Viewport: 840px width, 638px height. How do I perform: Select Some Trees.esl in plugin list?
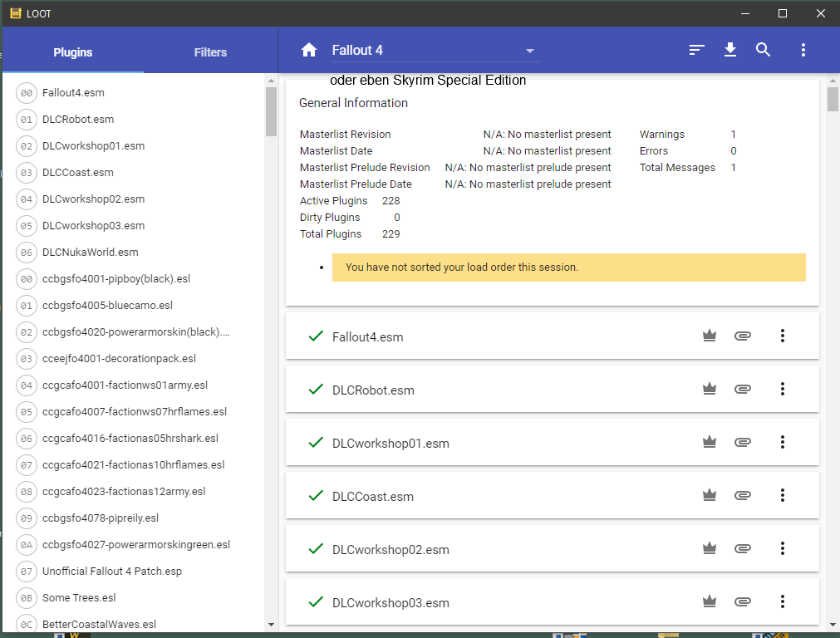pyautogui.click(x=79, y=598)
